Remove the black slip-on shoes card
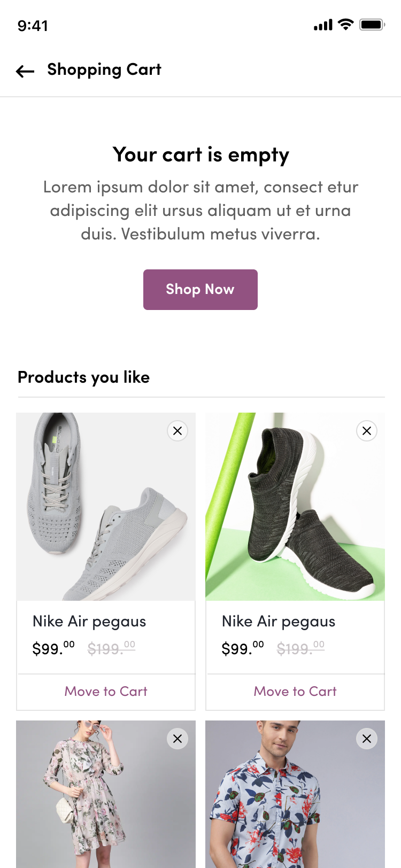Viewport: 401px width, 868px height. 367,431
